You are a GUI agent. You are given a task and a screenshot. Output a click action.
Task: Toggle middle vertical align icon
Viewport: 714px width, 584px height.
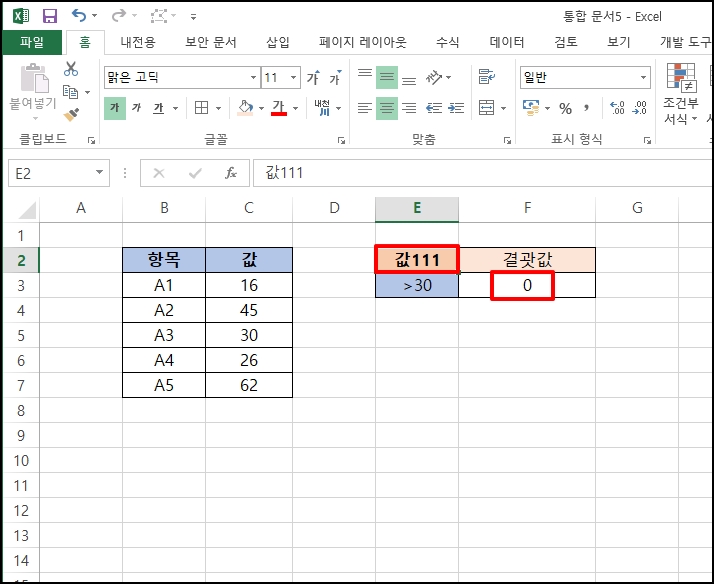click(x=387, y=77)
